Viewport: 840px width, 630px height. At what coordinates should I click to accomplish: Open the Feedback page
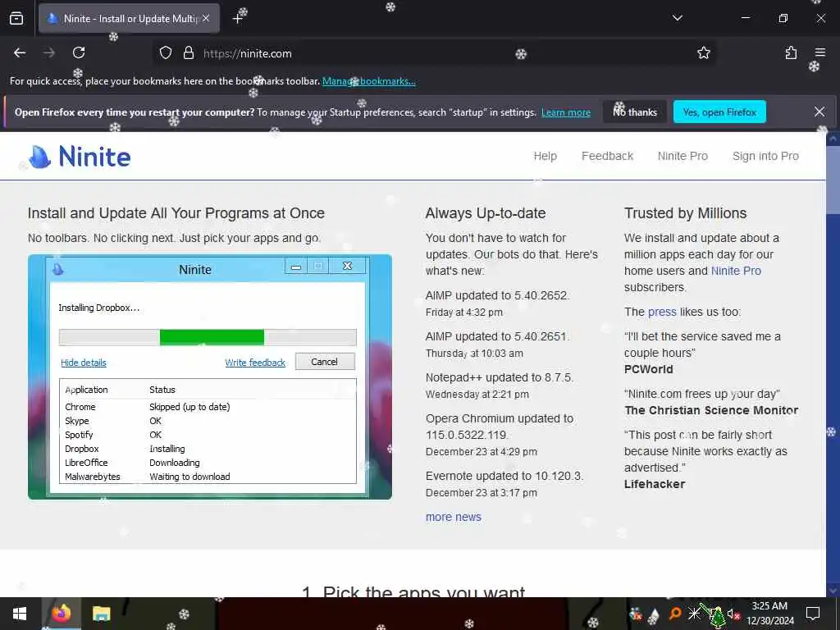[x=608, y=156]
